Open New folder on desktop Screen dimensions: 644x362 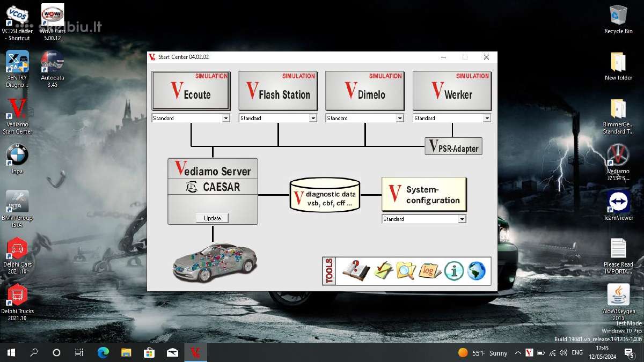pos(618,66)
